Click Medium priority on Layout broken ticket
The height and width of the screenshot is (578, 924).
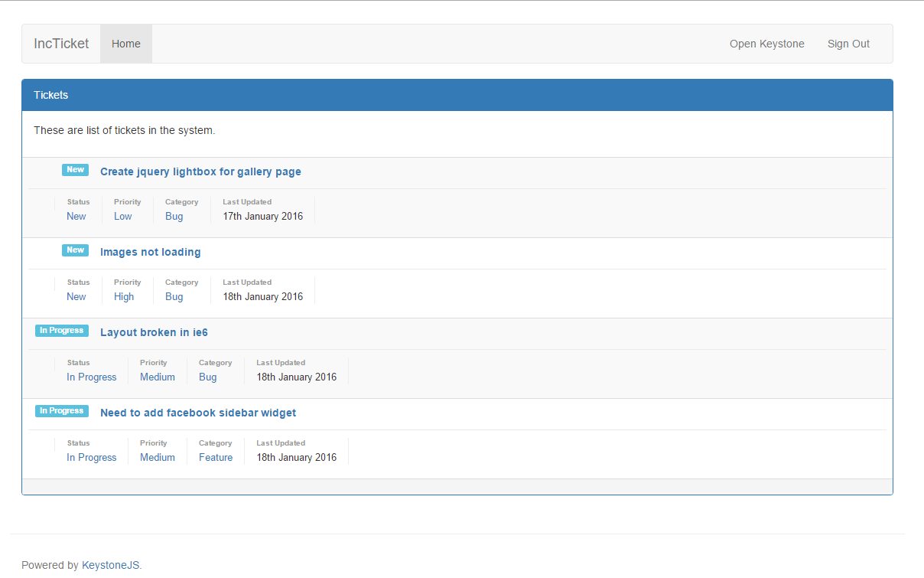tap(158, 377)
